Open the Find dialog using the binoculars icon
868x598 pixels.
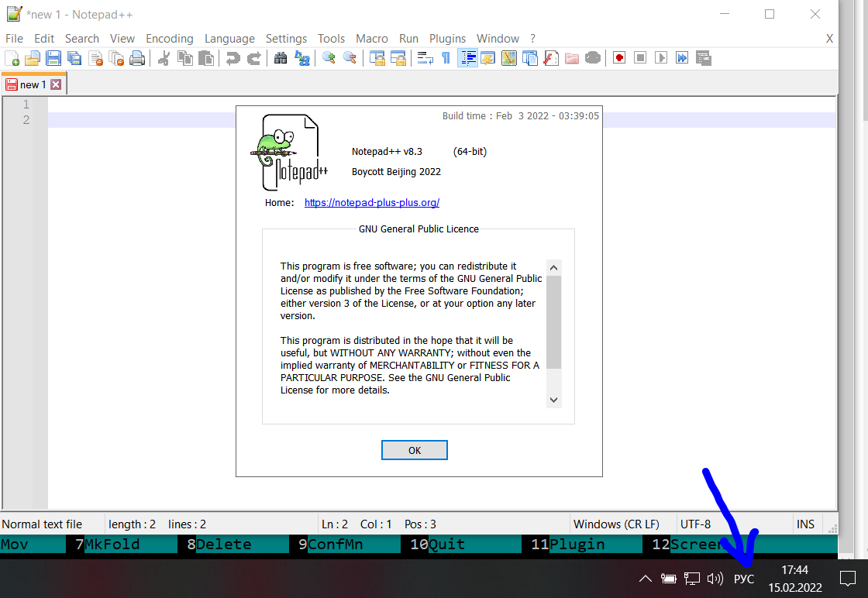point(280,58)
